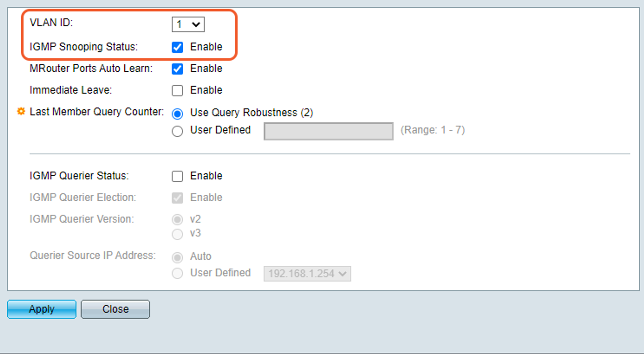Enable the Immediate Leave checkbox
The height and width of the screenshot is (354, 644).
(177, 90)
